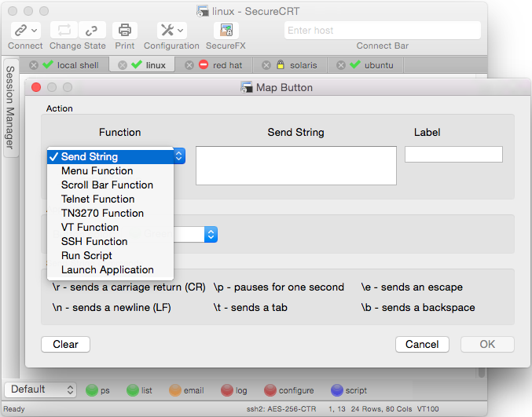Click the OK button

pos(487,345)
